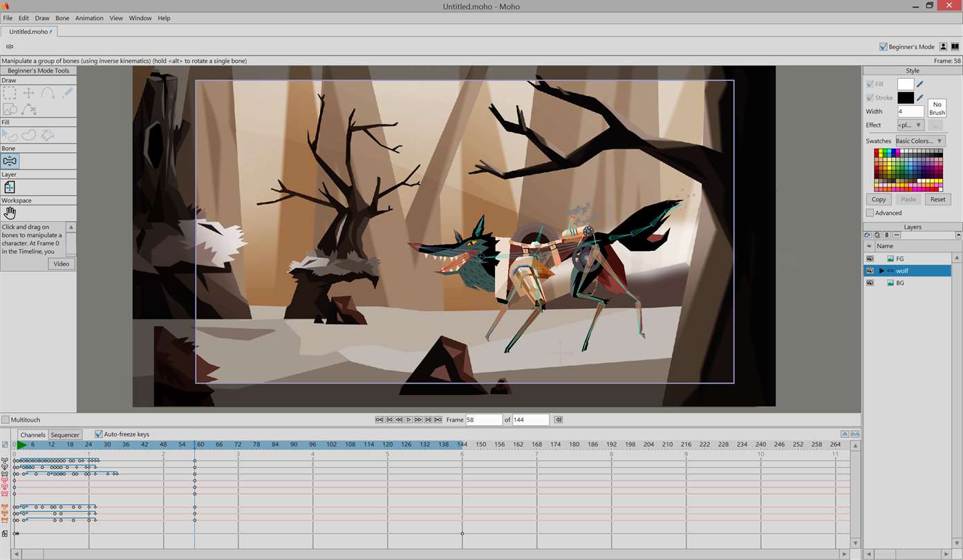963x560 pixels.
Task: Select the Transform Layer tool
Action: pos(10,187)
